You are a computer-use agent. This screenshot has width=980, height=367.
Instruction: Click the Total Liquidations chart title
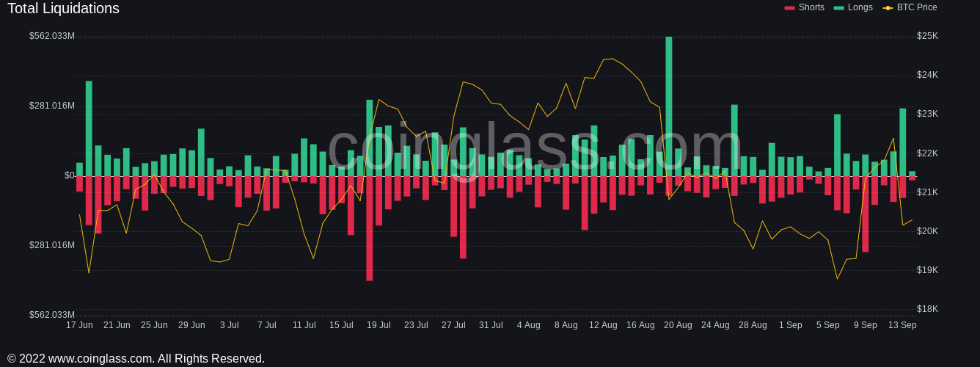pos(63,9)
